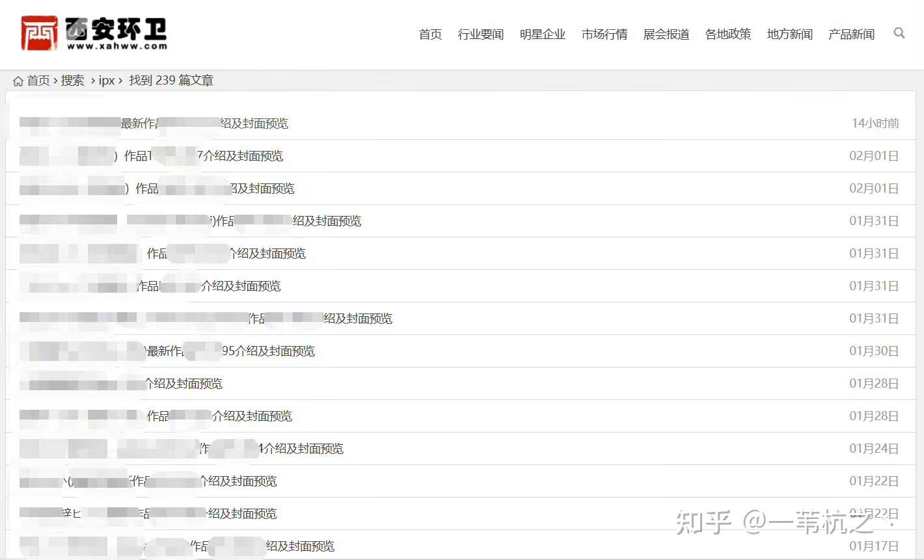Click 首页 breadcrumb link
Viewport: 924px width, 560px height.
38,81
